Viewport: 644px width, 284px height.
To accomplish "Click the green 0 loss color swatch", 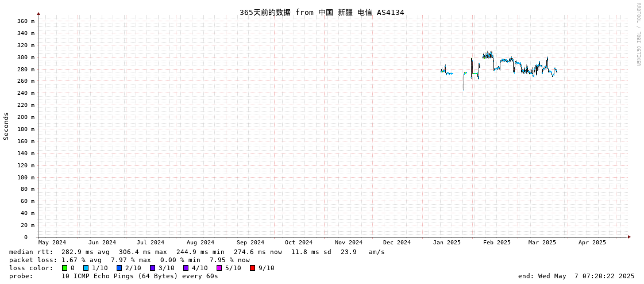I will pyautogui.click(x=64, y=268).
